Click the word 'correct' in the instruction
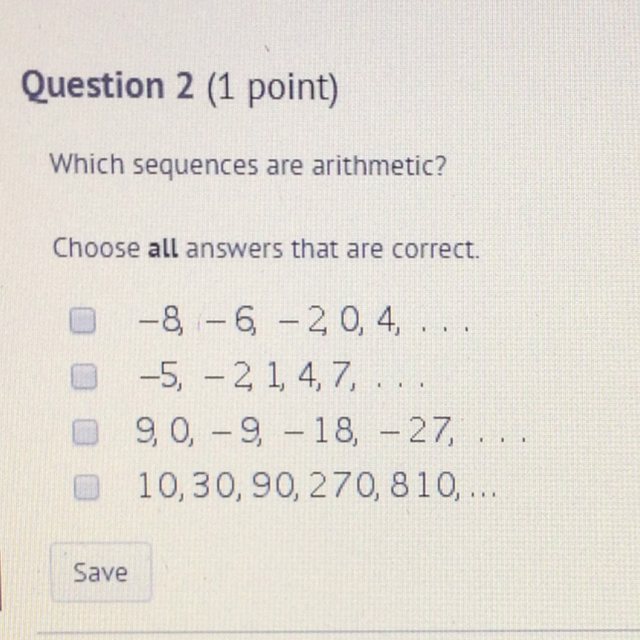Image resolution: width=640 pixels, height=640 pixels. tap(439, 247)
